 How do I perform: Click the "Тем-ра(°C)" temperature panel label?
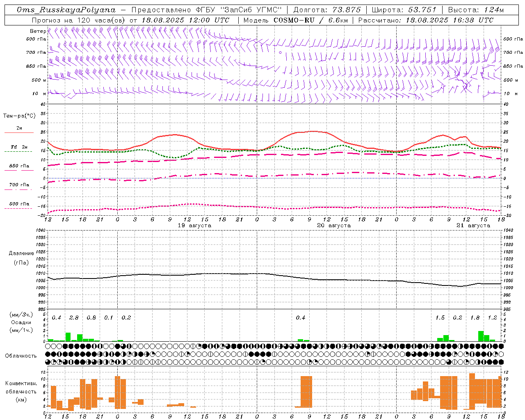[19, 116]
